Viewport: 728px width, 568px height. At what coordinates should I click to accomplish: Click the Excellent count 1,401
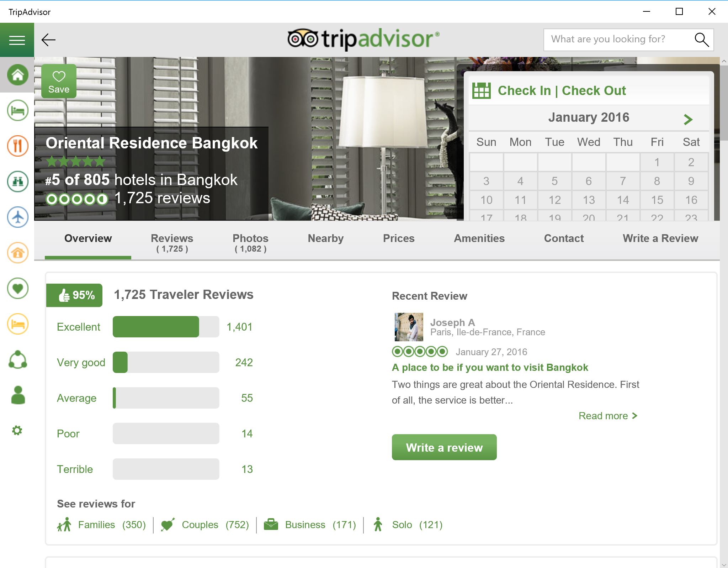click(x=239, y=327)
